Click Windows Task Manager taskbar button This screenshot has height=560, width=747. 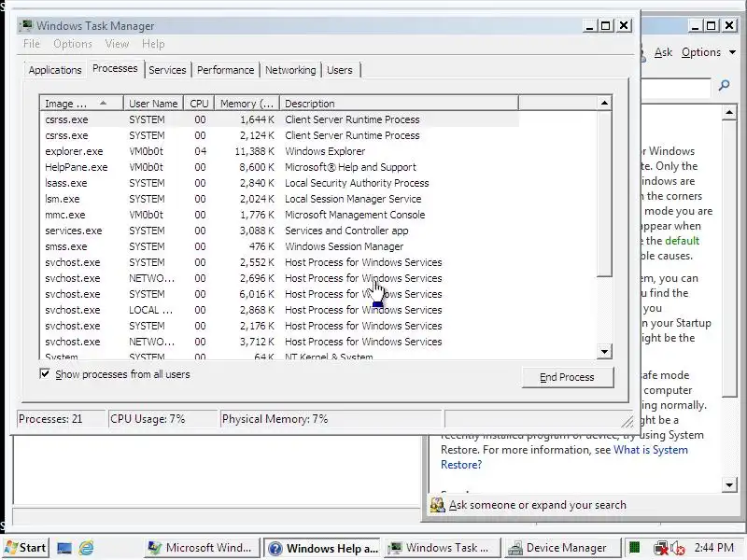(x=441, y=548)
